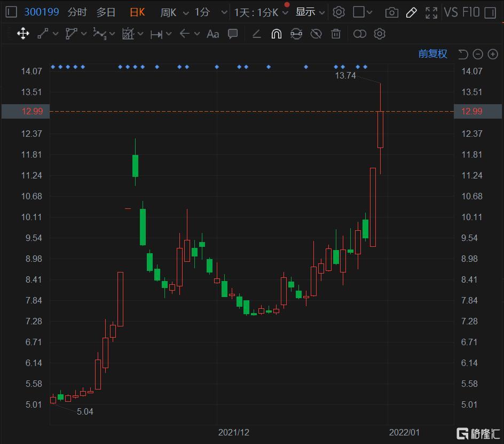Expand the wave tools dropdown arrow
This screenshot has width=504, height=444.
click(112, 34)
